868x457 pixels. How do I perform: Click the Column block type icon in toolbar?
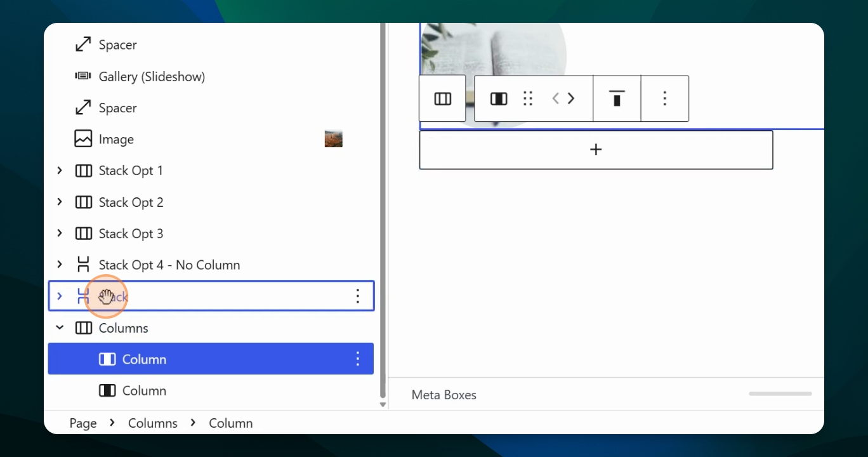coord(499,98)
